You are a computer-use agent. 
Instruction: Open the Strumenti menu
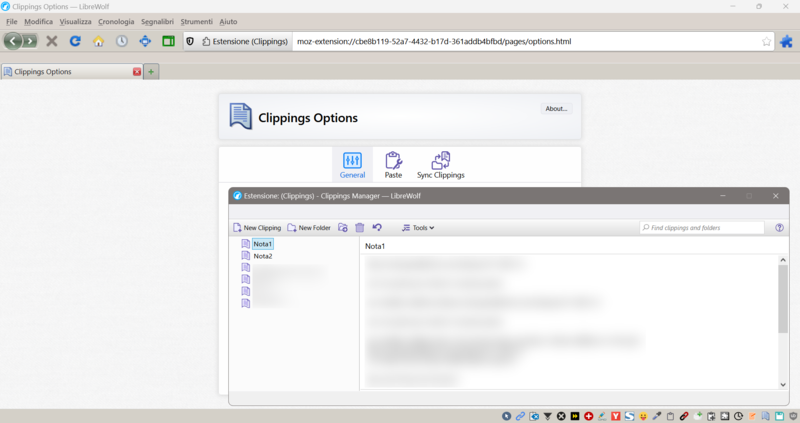pyautogui.click(x=196, y=21)
